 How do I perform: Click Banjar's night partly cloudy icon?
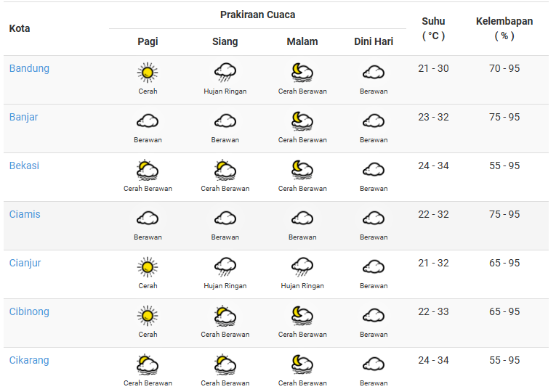302,121
